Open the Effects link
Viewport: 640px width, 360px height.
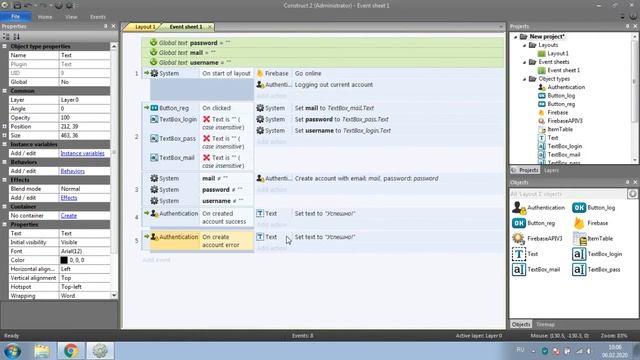(69, 198)
